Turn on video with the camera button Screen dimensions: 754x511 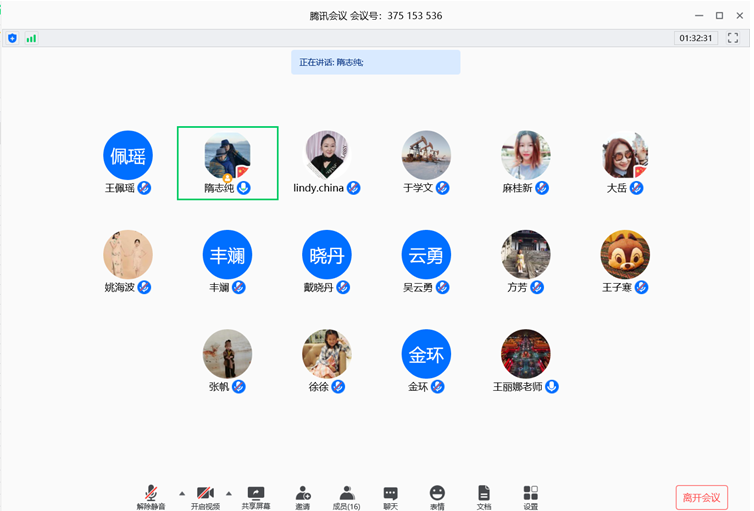[x=205, y=495]
